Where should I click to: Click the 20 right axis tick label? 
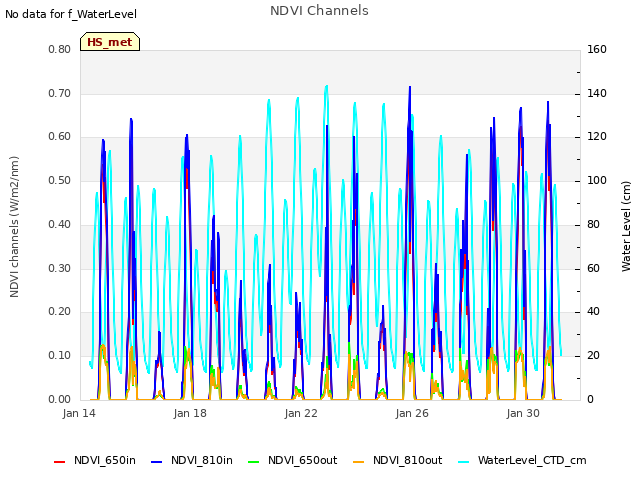coord(593,356)
